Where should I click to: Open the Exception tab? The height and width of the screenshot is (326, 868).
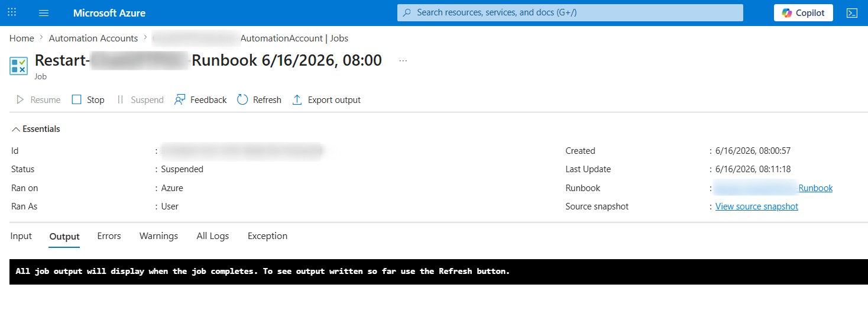267,236
